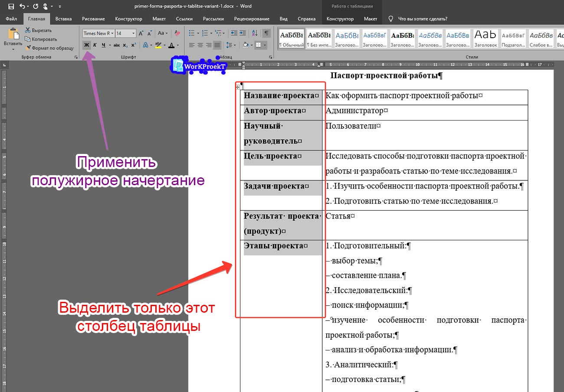Click the justify alignment icon
564x392 pixels.
(x=217, y=45)
